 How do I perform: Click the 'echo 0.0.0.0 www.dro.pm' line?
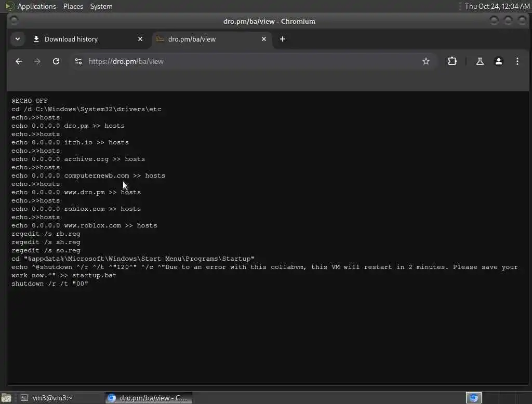pyautogui.click(x=76, y=192)
